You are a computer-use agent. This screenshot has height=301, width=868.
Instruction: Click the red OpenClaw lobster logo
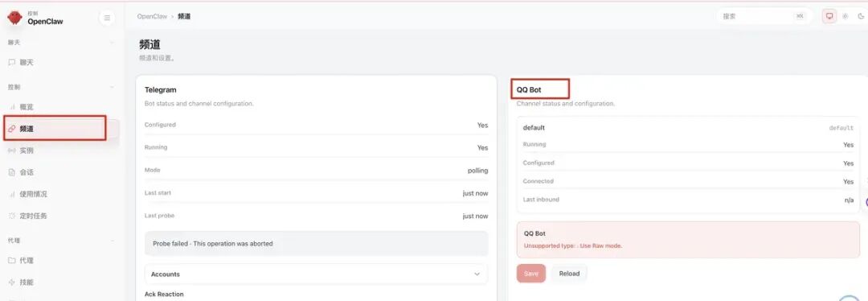coord(14,18)
